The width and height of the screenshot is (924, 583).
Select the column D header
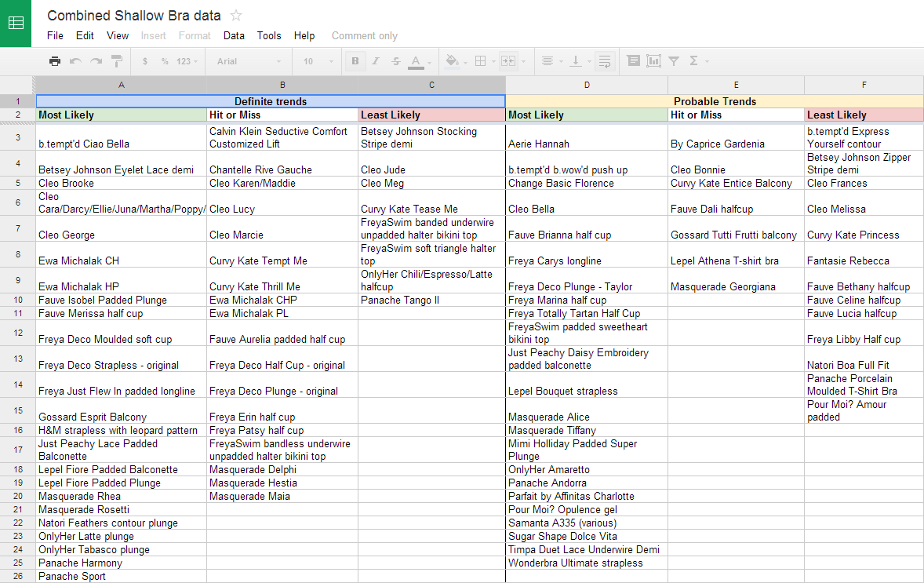587,85
